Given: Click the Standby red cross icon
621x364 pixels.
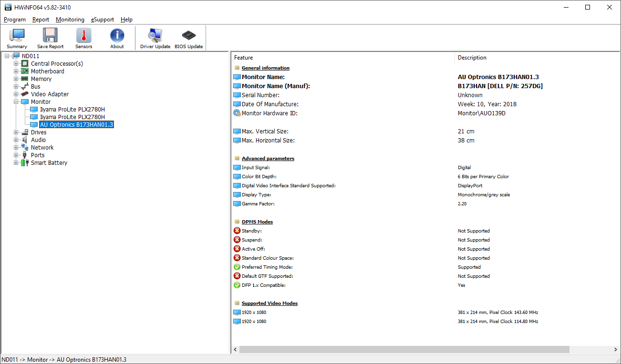Looking at the screenshot, I should point(237,231).
